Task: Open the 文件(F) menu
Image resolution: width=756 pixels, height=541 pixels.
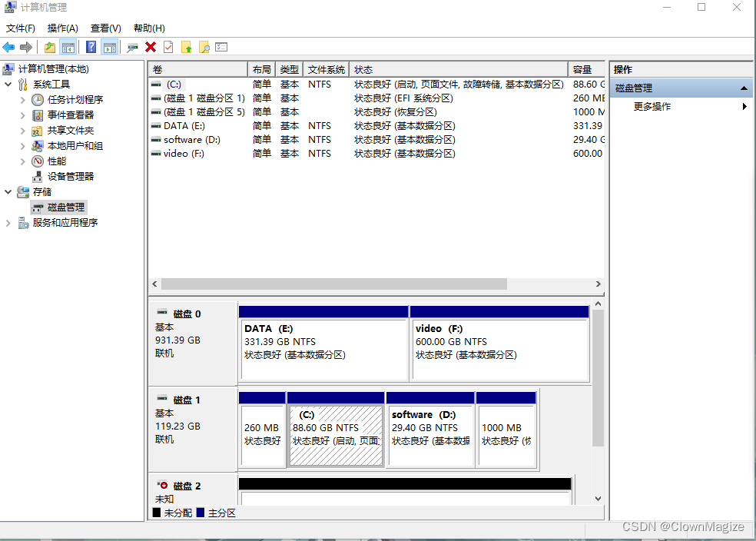Action: [x=20, y=28]
